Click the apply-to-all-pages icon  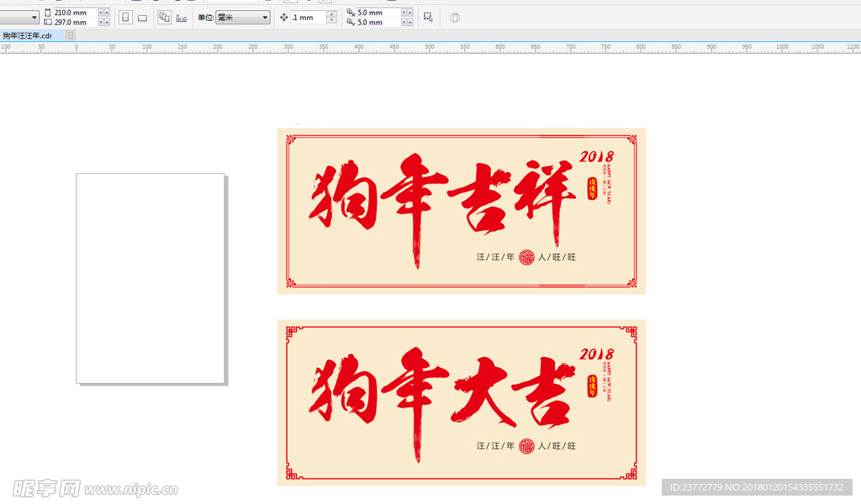click(x=165, y=18)
